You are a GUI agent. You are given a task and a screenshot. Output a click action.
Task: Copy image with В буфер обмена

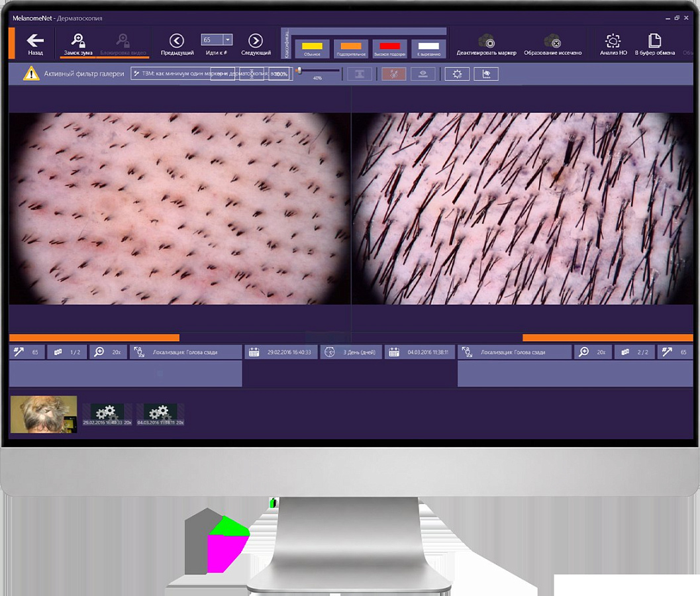[654, 44]
